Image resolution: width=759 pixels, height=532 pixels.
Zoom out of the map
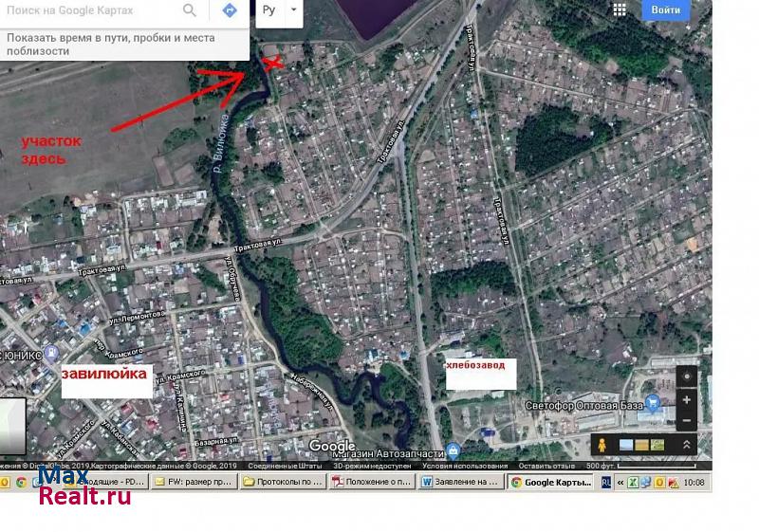pos(688,420)
